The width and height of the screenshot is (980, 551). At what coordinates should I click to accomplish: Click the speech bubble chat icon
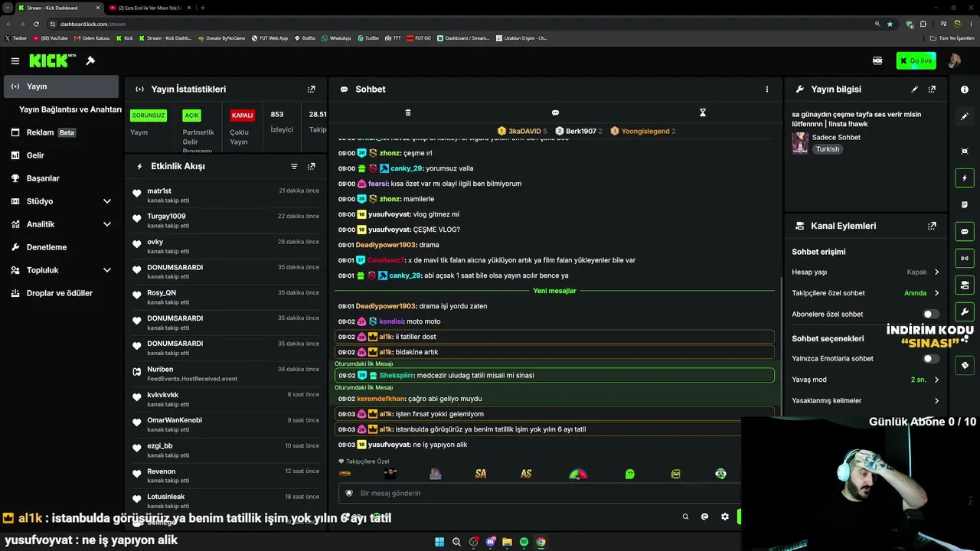[555, 112]
